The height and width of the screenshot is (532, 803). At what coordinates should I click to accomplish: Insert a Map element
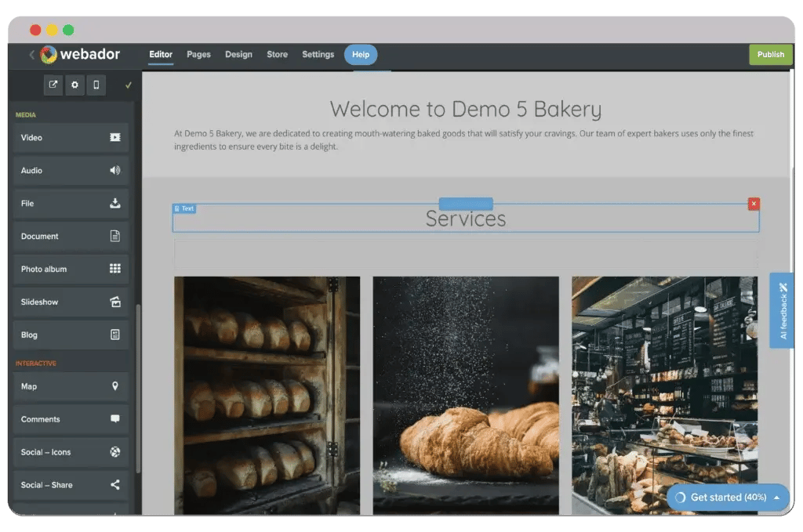point(71,387)
